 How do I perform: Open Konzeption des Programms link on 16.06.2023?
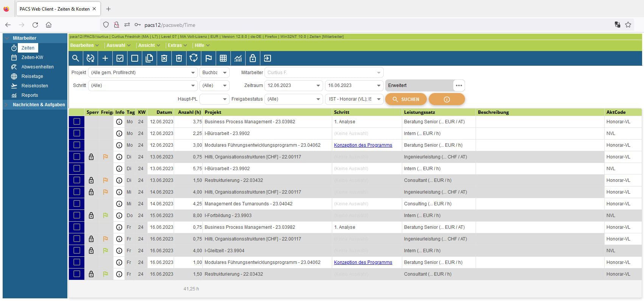[x=363, y=262]
